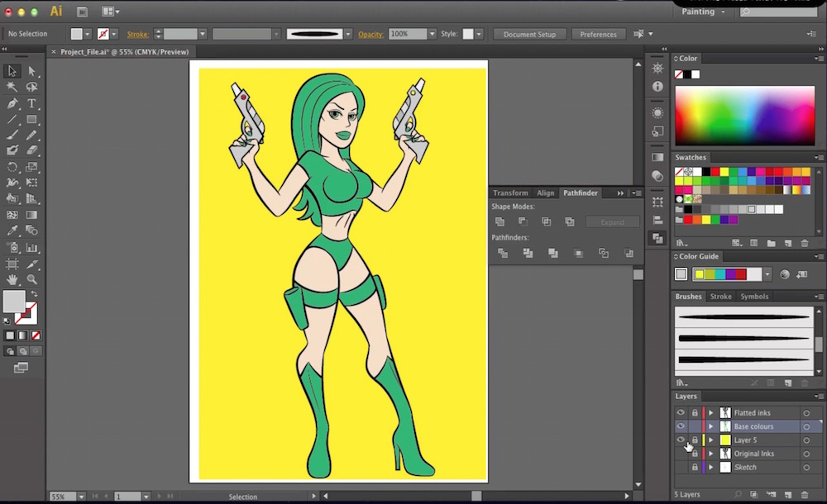Select the Project_File.ai document tab
Screen dimensions: 827x504
point(124,52)
